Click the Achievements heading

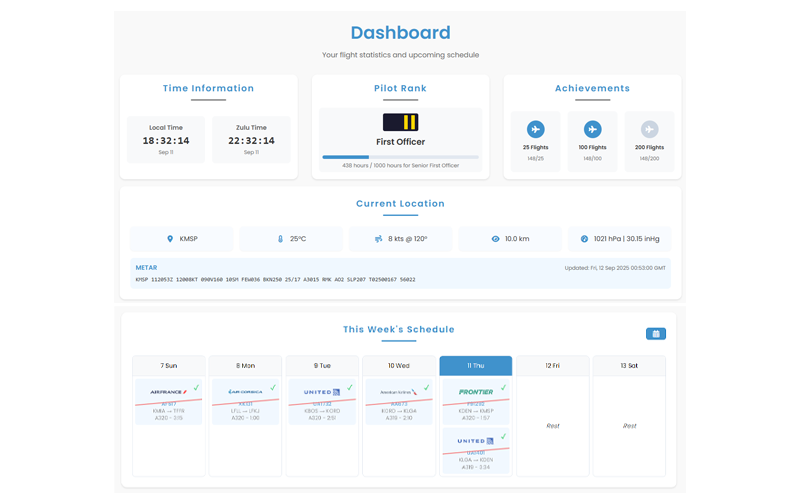coord(592,88)
